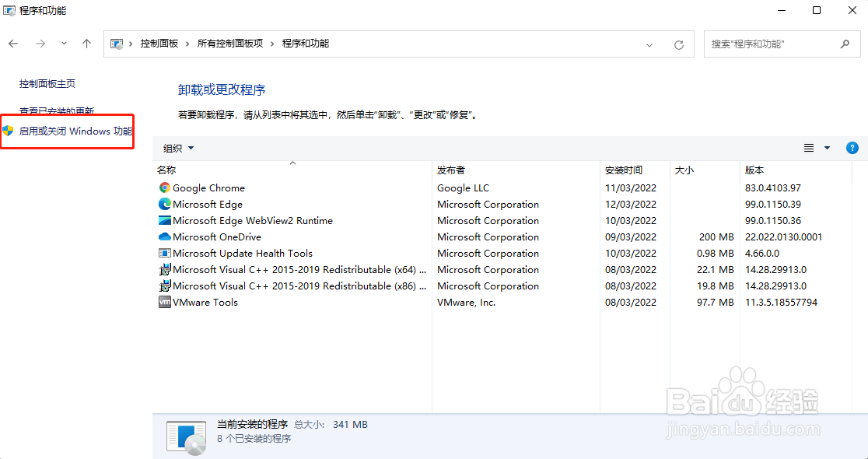Click install date 11/03/2022 cell
868x459 pixels.
(631, 188)
